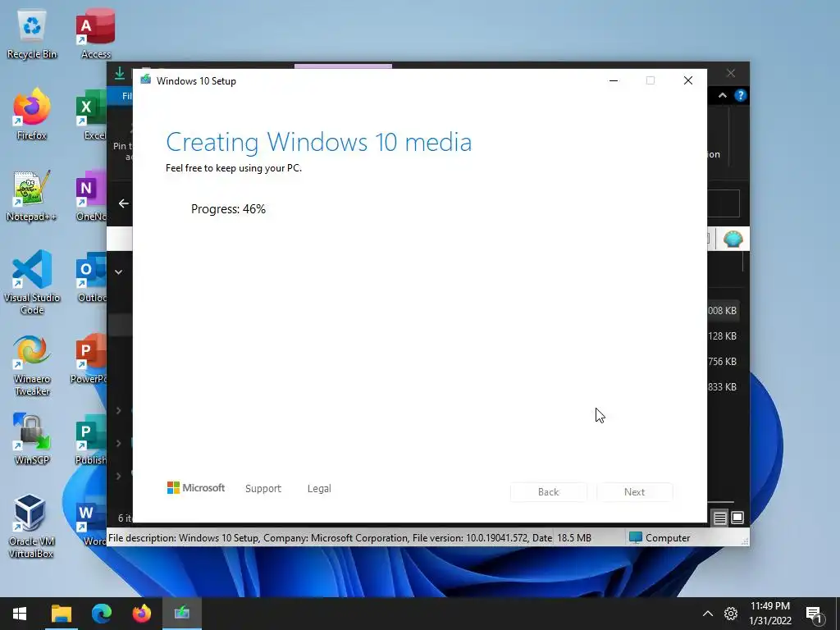Launch Access from the desktop
Image resolution: width=840 pixels, height=630 pixels.
(95, 34)
